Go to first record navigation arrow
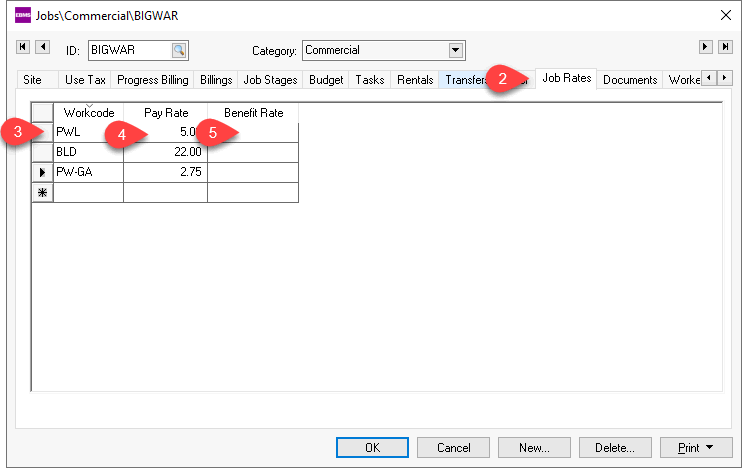 click(x=23, y=47)
